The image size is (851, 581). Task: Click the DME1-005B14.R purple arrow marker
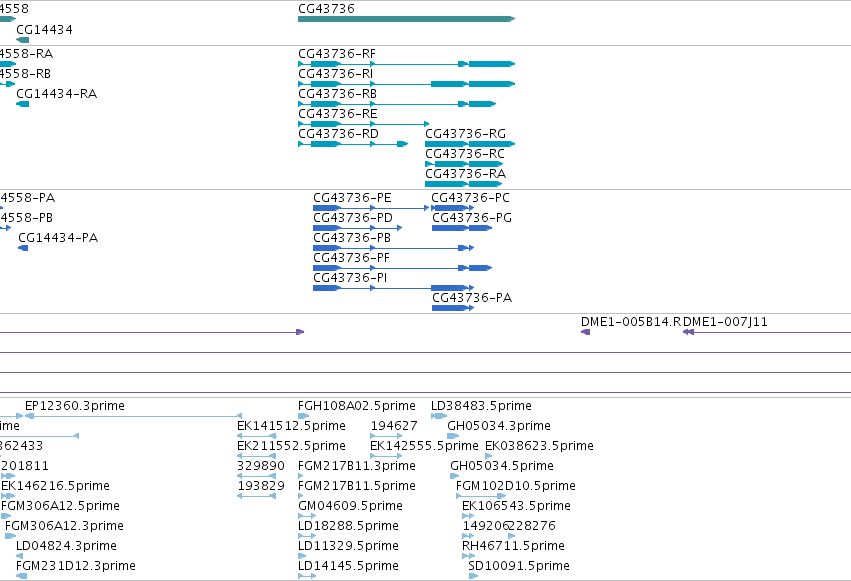[x=586, y=332]
